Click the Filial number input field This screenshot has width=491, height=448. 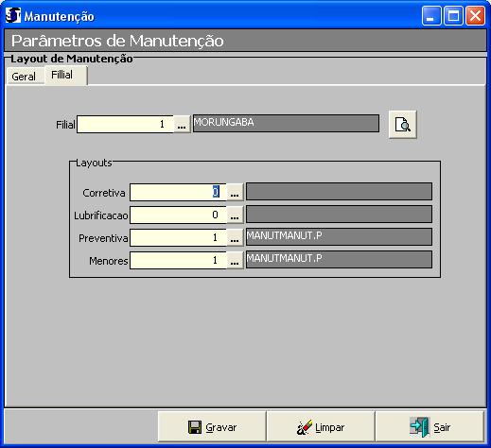click(125, 124)
